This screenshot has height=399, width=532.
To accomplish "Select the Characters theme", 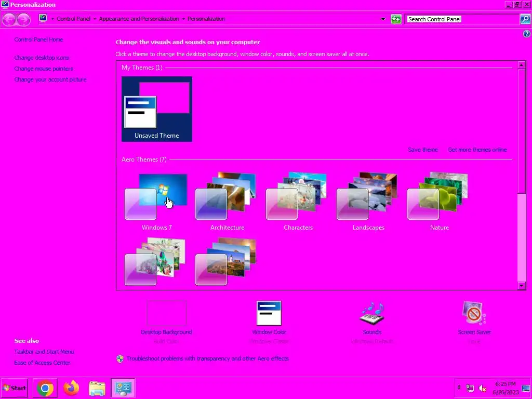I will click(298, 202).
